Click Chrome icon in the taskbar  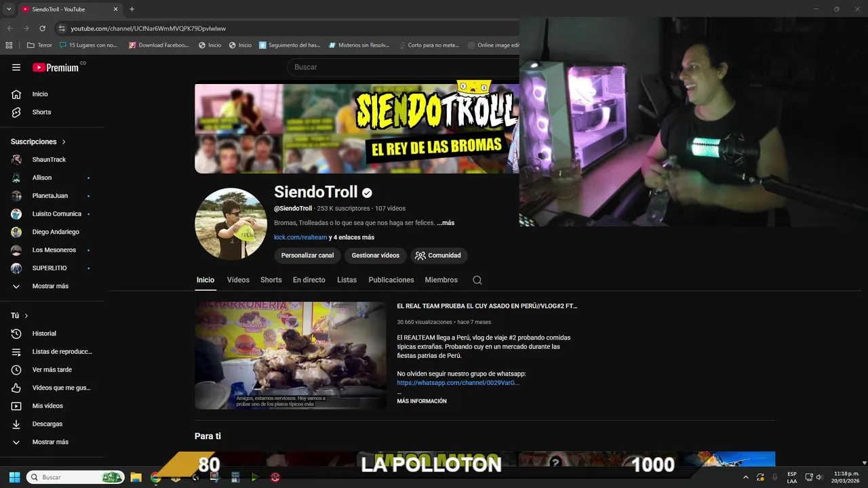pyautogui.click(x=155, y=477)
